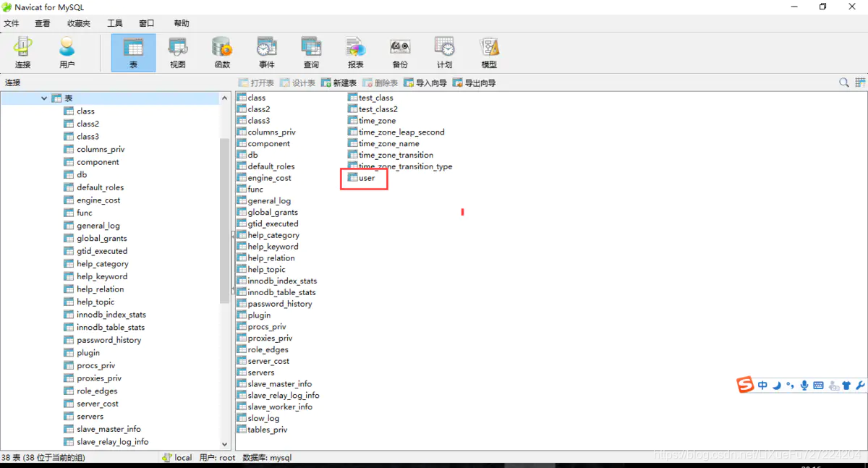
Task: Open the 函数 (Function) toolbar icon
Action: [x=222, y=53]
